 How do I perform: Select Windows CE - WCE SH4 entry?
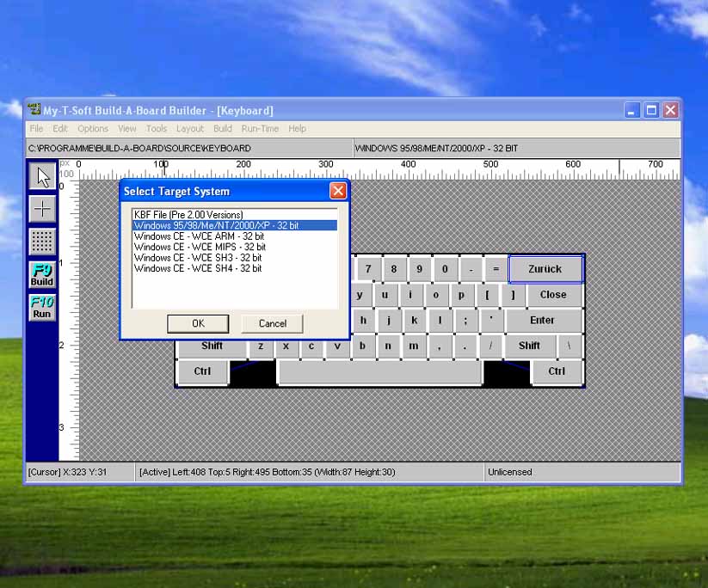pyautogui.click(x=235, y=268)
